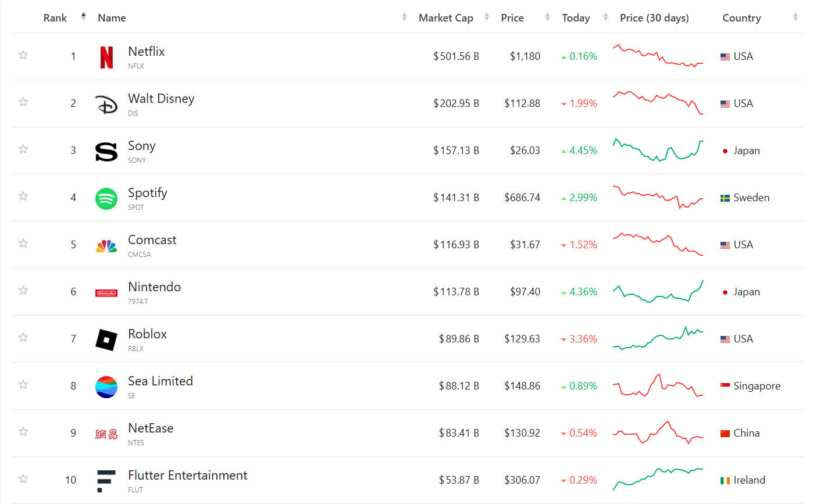Click the Name column sort arrows
This screenshot has width=813, height=504.
coord(404,18)
